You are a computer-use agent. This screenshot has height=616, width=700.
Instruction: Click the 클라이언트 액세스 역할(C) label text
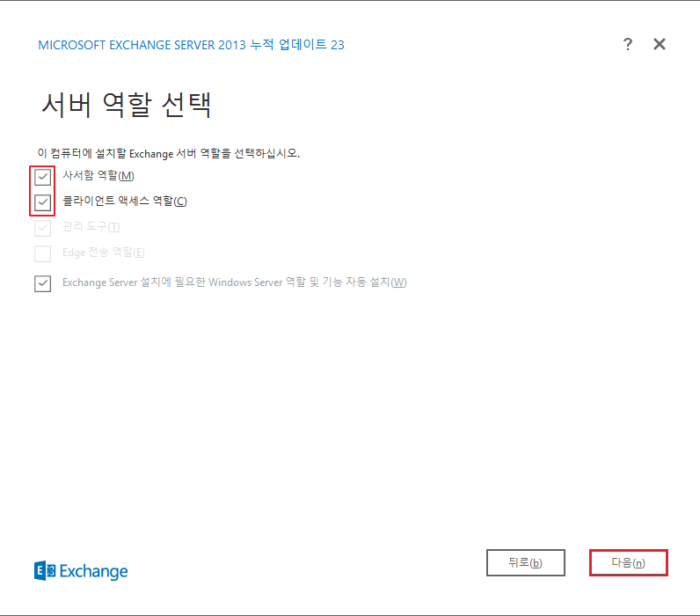pyautogui.click(x=125, y=201)
